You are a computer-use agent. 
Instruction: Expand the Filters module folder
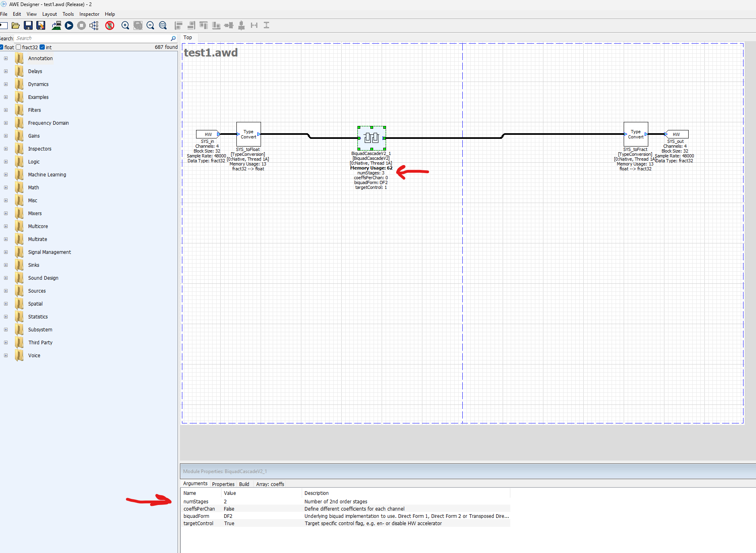click(x=6, y=110)
